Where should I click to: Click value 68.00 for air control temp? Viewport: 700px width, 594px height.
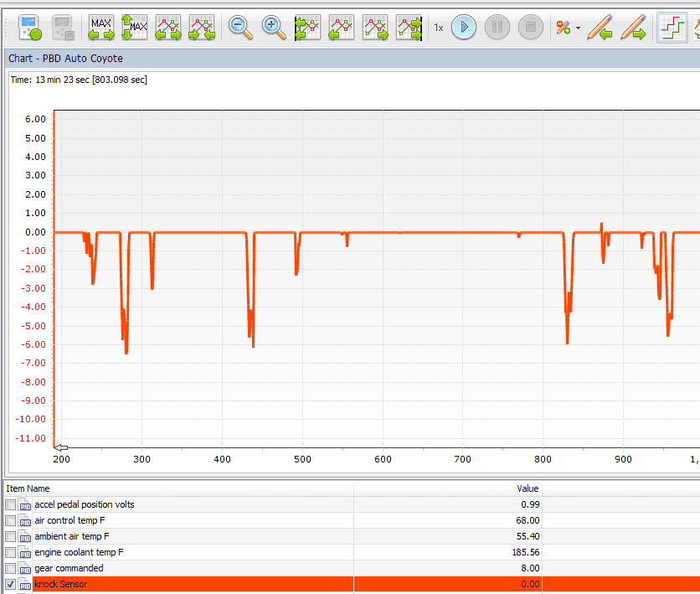tap(528, 521)
